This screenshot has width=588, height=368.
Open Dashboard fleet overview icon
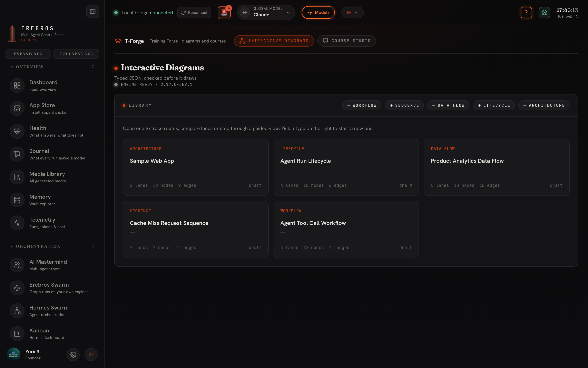point(17,85)
